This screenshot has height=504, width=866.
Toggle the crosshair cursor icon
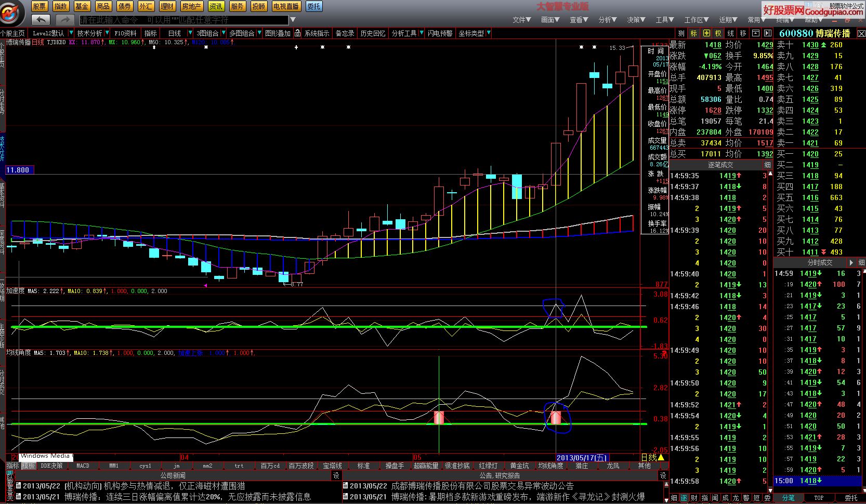[x=706, y=33]
